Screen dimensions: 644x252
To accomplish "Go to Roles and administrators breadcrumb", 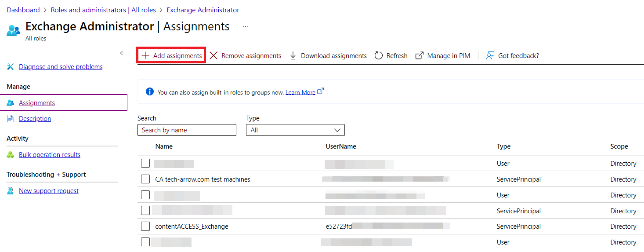I will [103, 10].
